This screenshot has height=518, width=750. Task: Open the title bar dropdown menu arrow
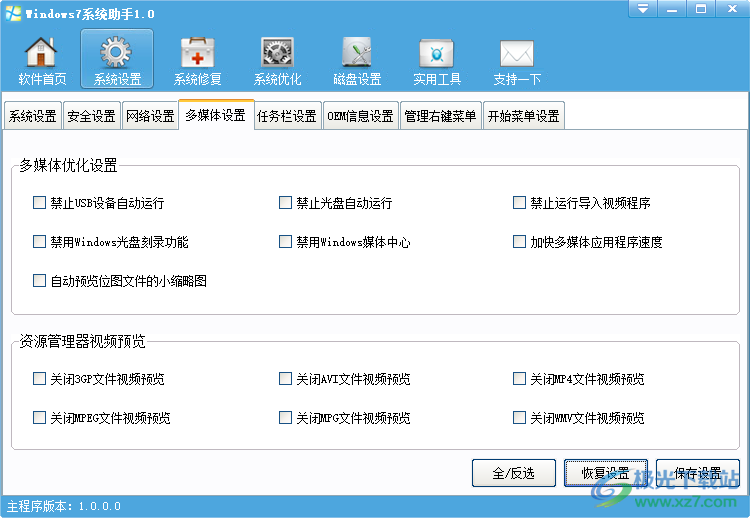642,9
